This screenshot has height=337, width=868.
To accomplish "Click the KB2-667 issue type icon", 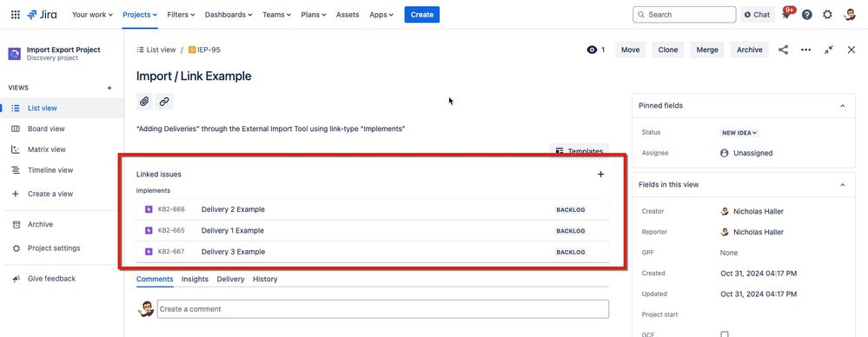I will tap(149, 252).
